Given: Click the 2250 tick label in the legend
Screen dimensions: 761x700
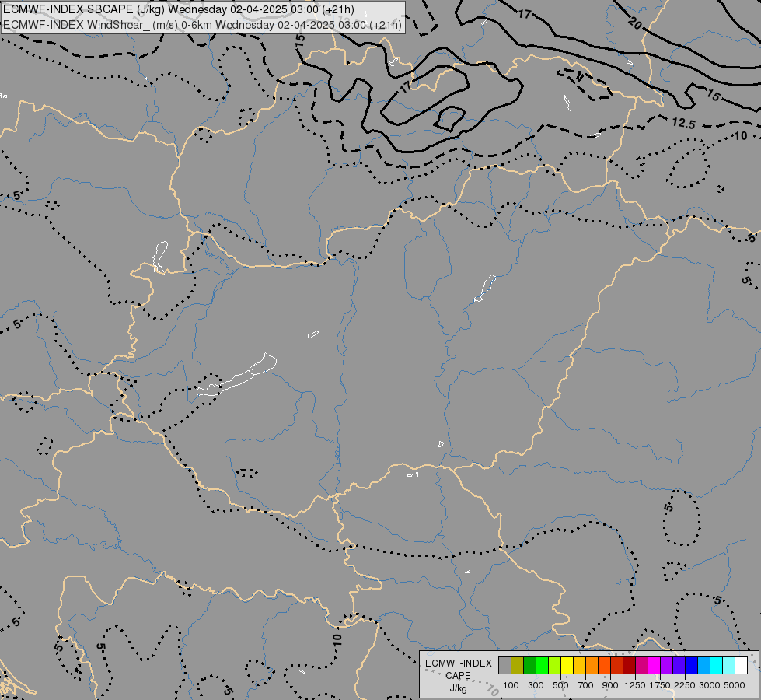Looking at the screenshot, I should [x=685, y=685].
